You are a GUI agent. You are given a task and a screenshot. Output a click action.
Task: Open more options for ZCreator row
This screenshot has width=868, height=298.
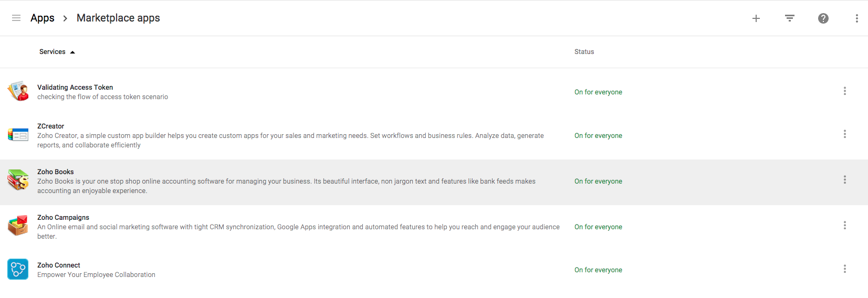pyautogui.click(x=845, y=134)
